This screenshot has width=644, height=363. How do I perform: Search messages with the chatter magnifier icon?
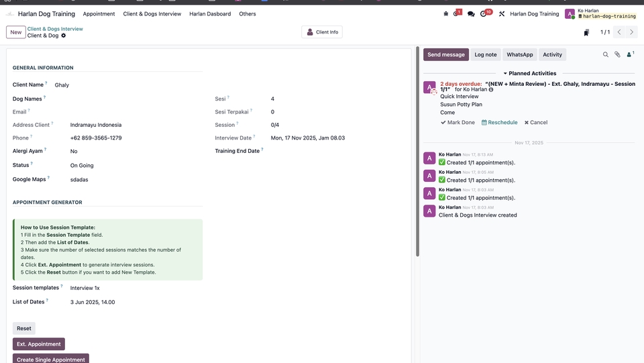coord(605,54)
